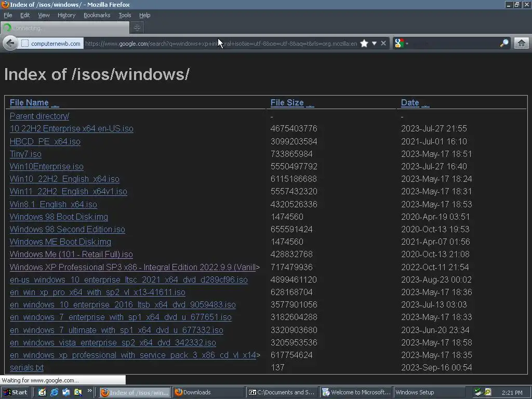Focus the URL address field
Image resolution: width=532 pixels, height=399 pixels.
221,44
